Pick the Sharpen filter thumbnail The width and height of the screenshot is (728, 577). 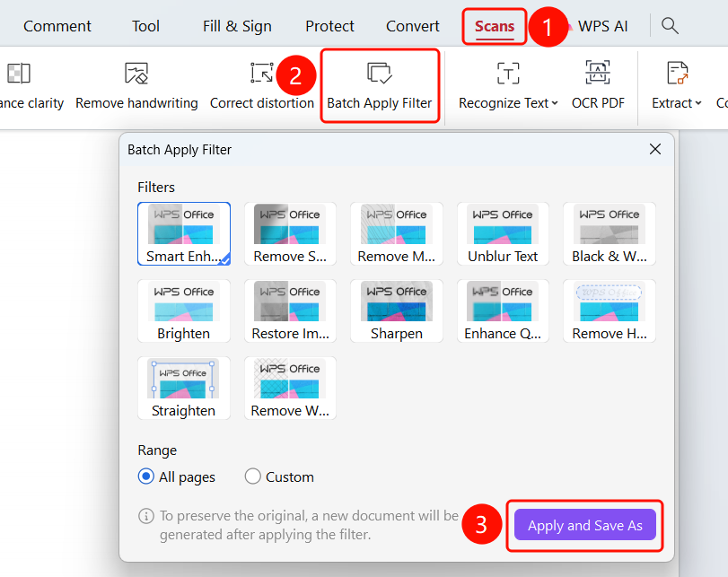pos(397,311)
